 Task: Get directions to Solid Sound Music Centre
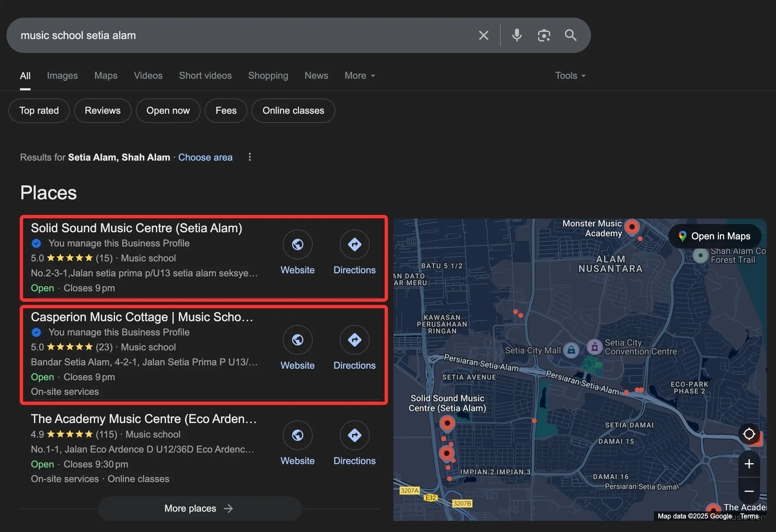pyautogui.click(x=355, y=244)
